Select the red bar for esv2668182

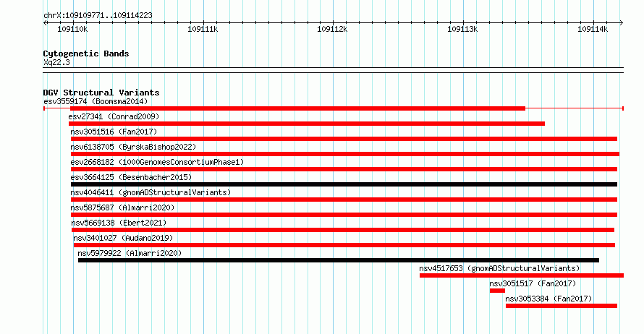tap(344, 169)
